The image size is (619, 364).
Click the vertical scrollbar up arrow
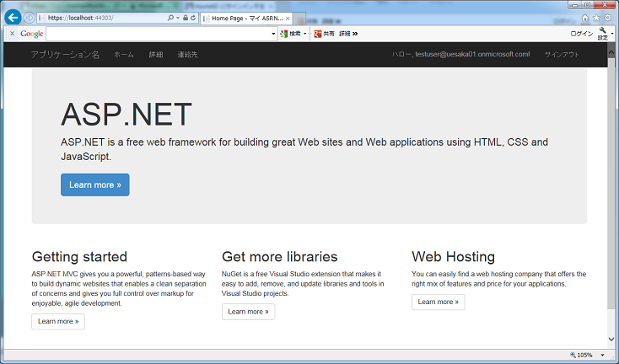(611, 52)
